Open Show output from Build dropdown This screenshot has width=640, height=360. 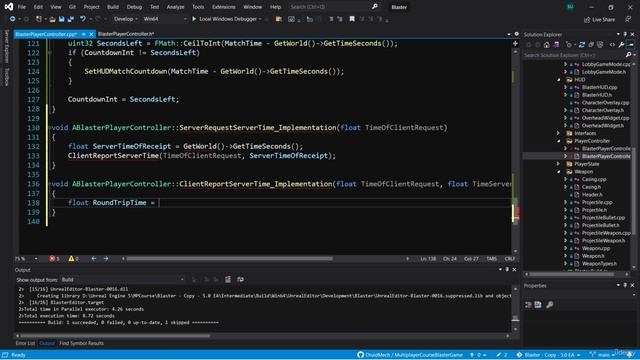[x=122, y=280]
